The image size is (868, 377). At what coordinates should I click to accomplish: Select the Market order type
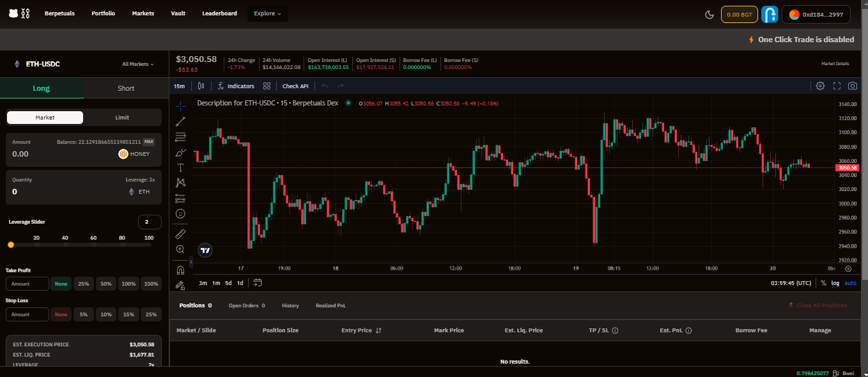pyautogui.click(x=45, y=118)
